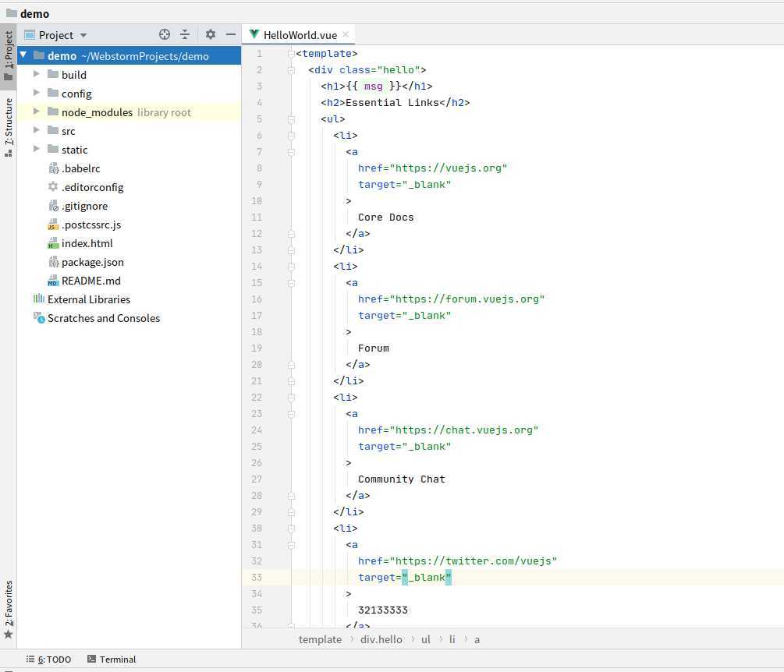Fold the template tag on line 1
Viewport: 784px width, 672px height.
291,54
